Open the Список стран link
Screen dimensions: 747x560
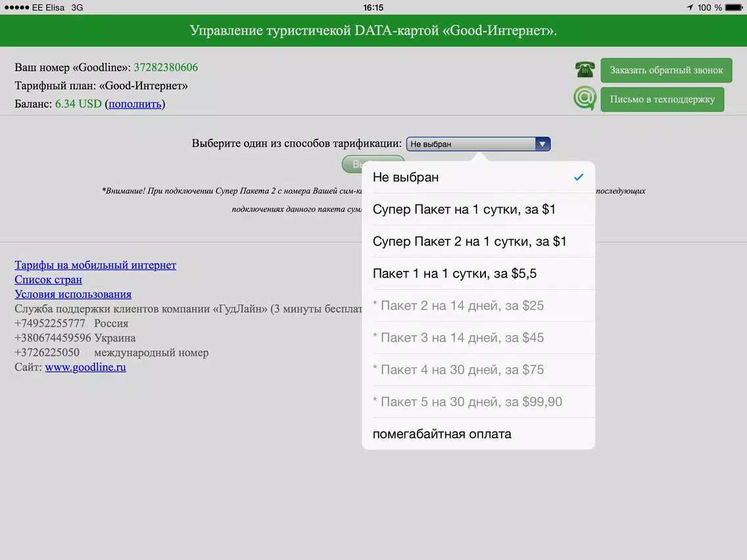[48, 279]
